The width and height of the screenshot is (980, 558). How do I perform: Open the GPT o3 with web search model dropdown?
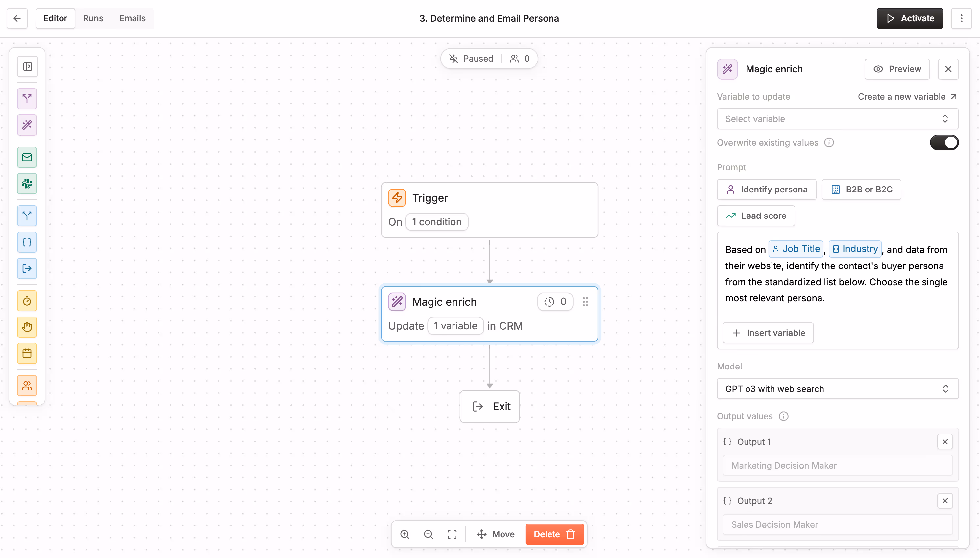point(837,389)
